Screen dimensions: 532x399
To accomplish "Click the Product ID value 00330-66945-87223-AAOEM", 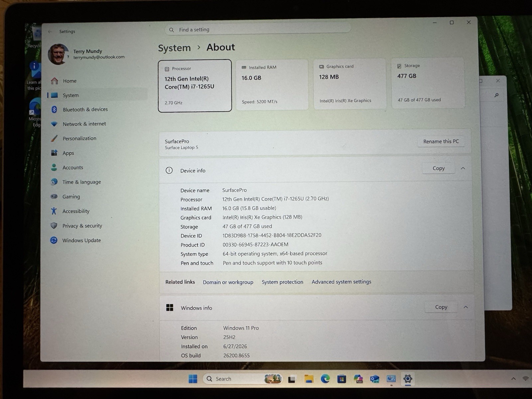I will pos(255,244).
